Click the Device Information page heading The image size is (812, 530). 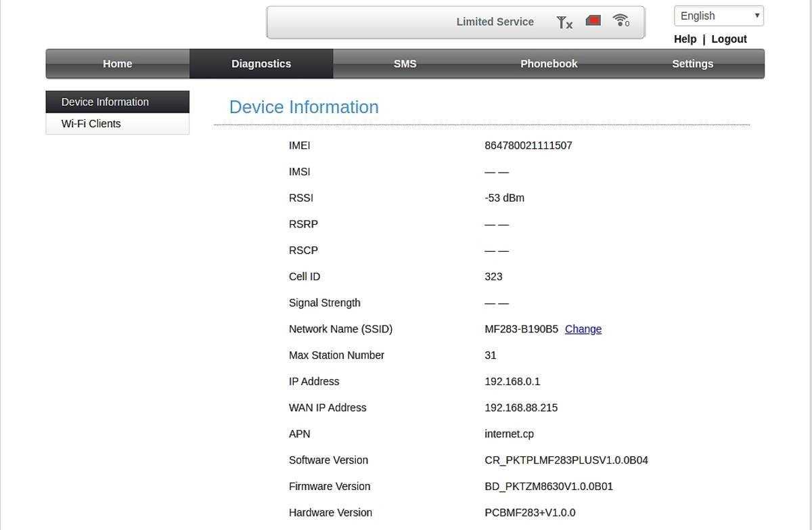[304, 107]
